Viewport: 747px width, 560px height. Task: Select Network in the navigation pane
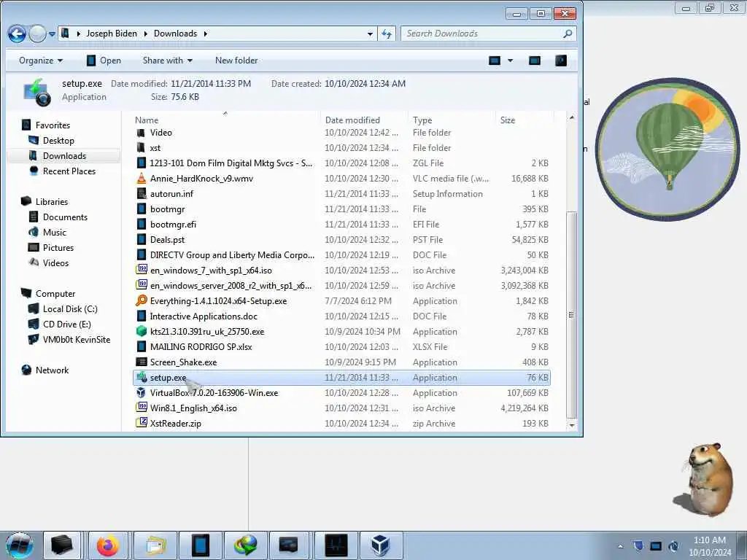point(52,370)
